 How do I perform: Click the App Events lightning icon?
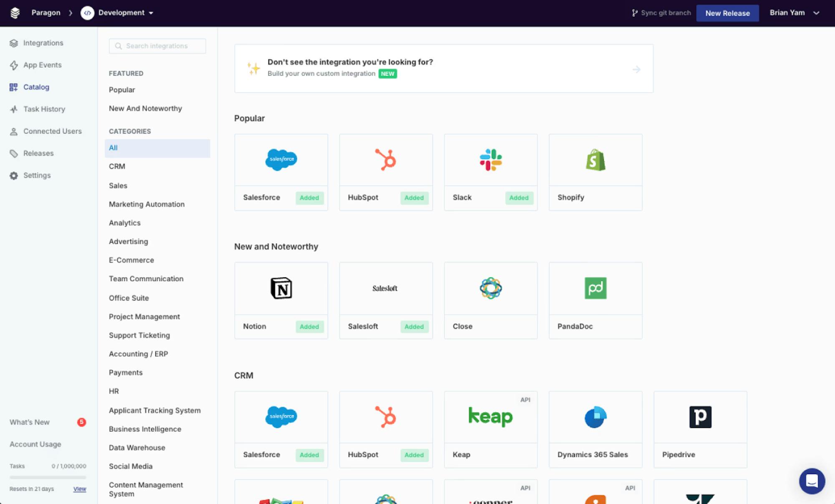pyautogui.click(x=14, y=65)
